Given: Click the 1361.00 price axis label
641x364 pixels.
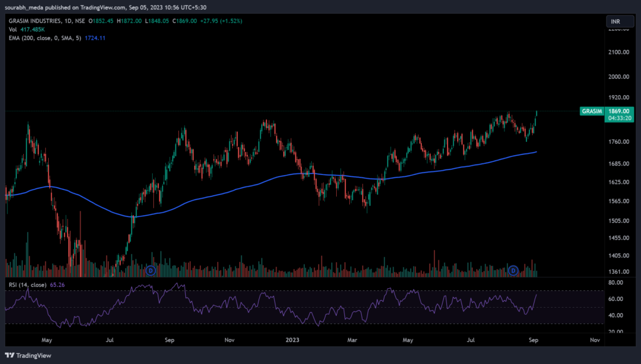Looking at the screenshot, I should coord(619,271).
